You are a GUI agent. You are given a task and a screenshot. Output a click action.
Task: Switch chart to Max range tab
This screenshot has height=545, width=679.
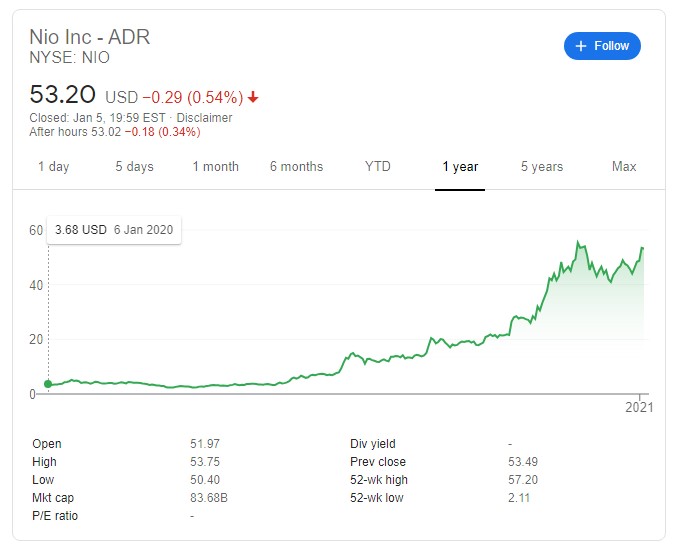click(624, 167)
